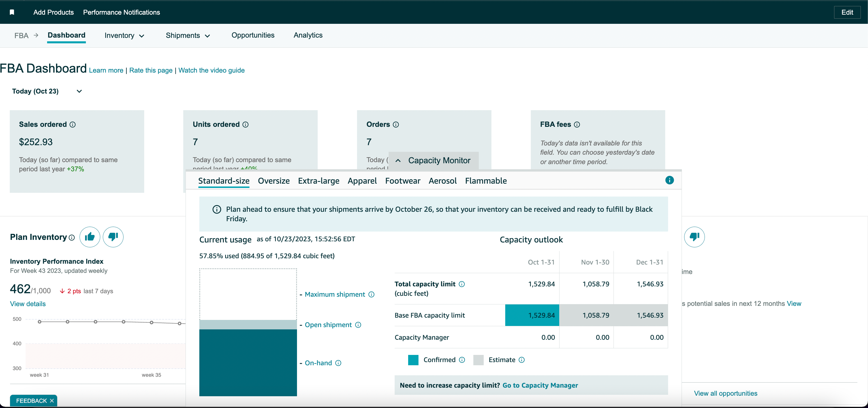Open the Opportunities tab

(253, 35)
